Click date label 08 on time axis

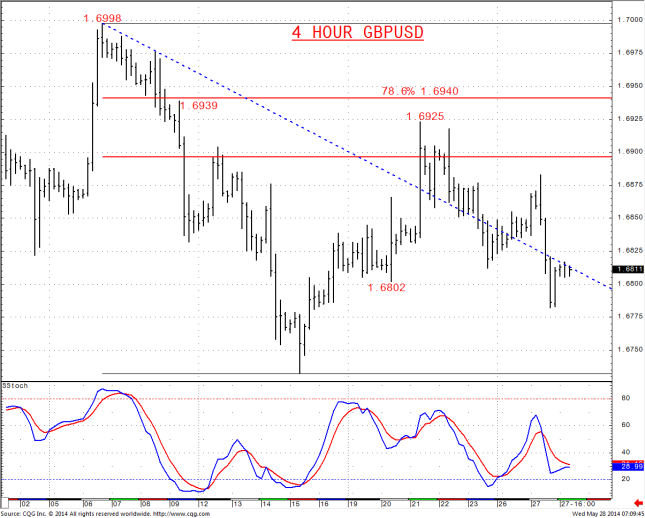(x=146, y=504)
